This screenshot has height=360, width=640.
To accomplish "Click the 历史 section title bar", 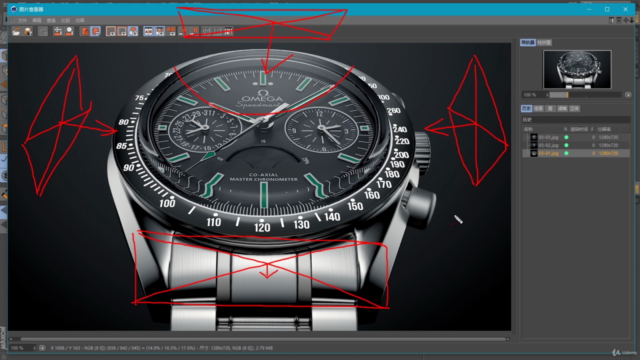I will 576,120.
